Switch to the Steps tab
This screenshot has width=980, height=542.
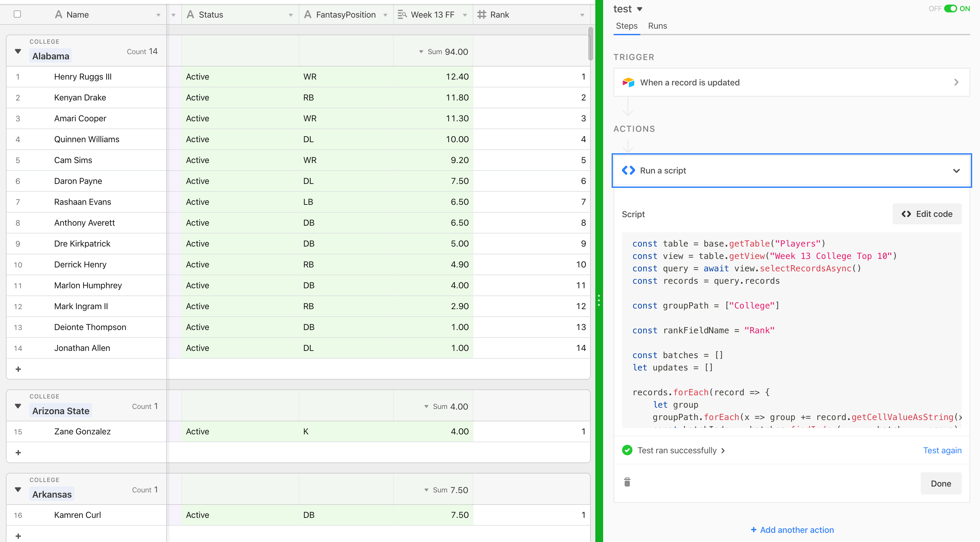627,26
